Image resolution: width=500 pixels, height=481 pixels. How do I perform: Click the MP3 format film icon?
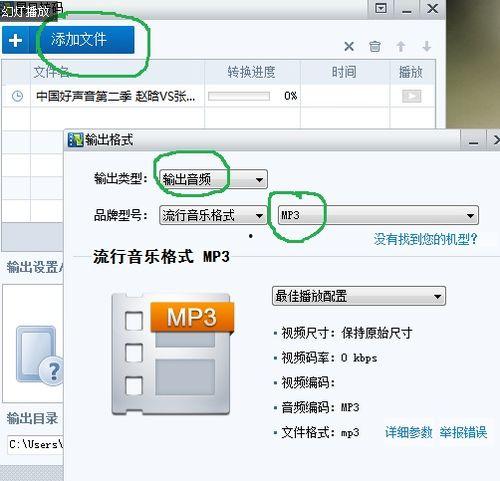(173, 354)
